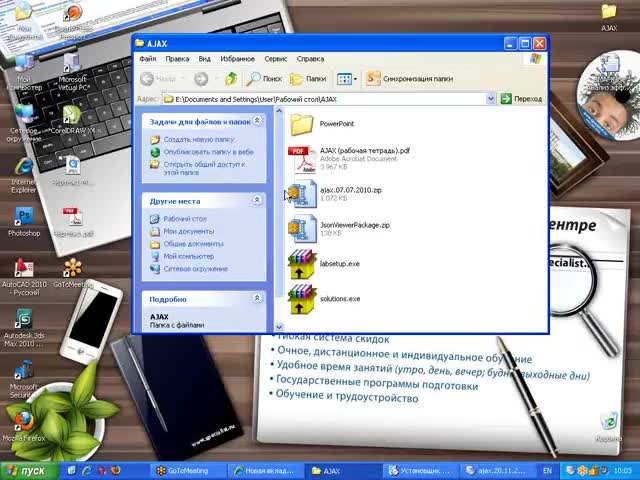
Task: Click the Create new folder (Создать новую папку) link
Action: click(198, 140)
